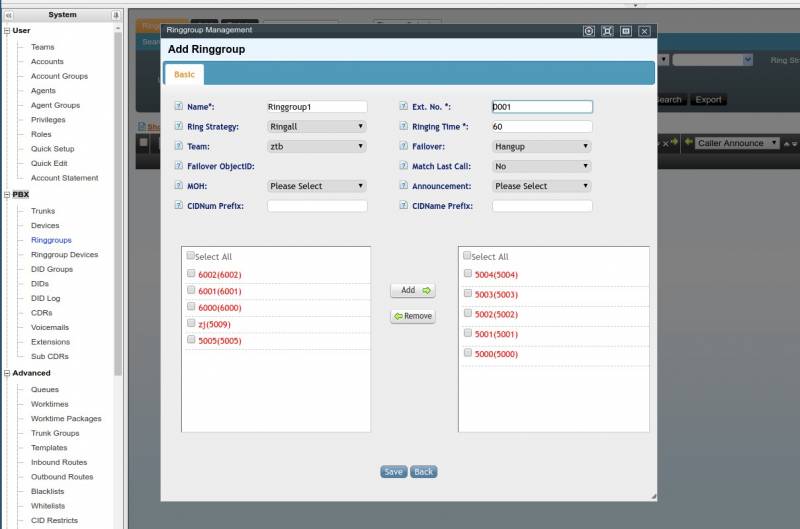This screenshot has height=529, width=800.
Task: Open the Ring Strategy dropdown
Action: (317, 127)
